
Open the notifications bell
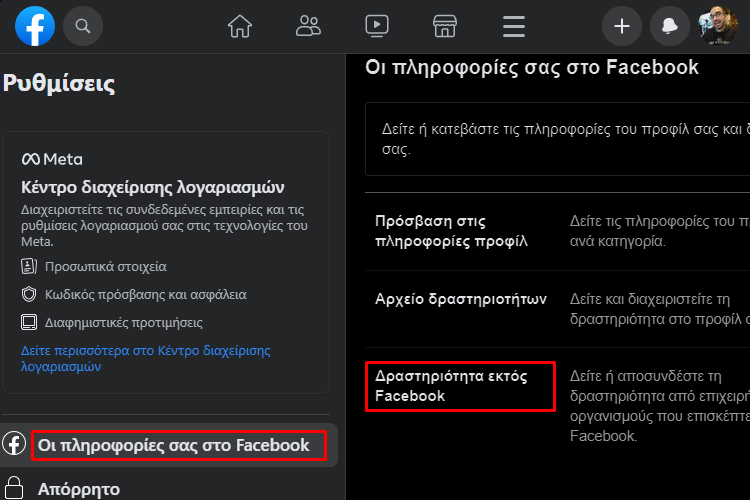(670, 26)
